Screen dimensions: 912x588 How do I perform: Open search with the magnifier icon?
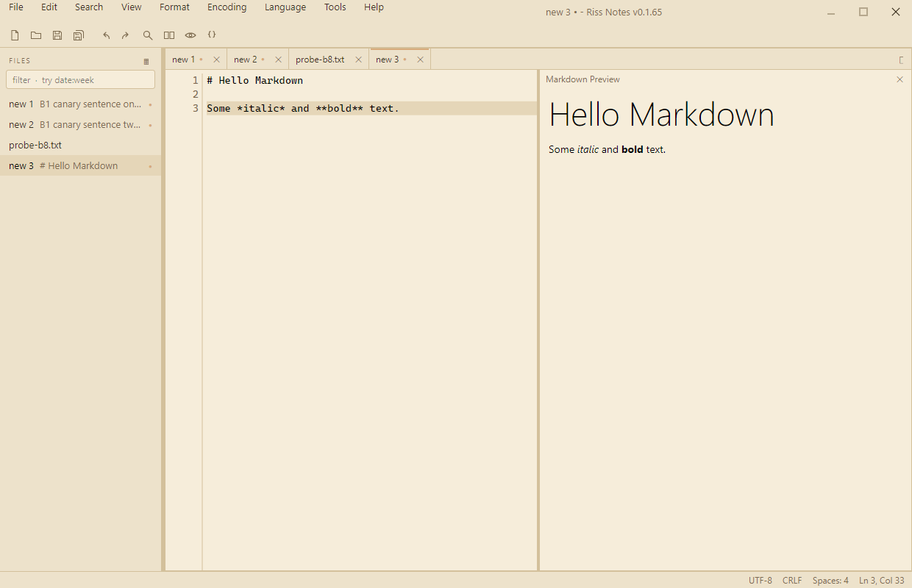[148, 35]
